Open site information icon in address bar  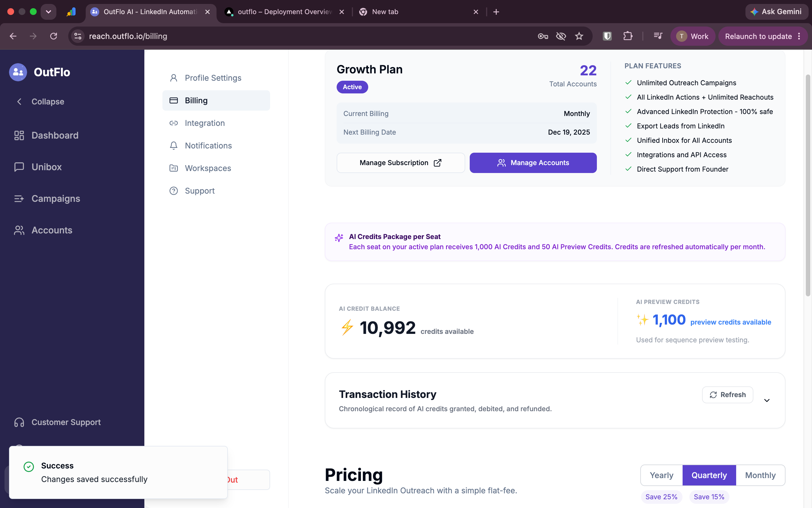[x=78, y=36]
